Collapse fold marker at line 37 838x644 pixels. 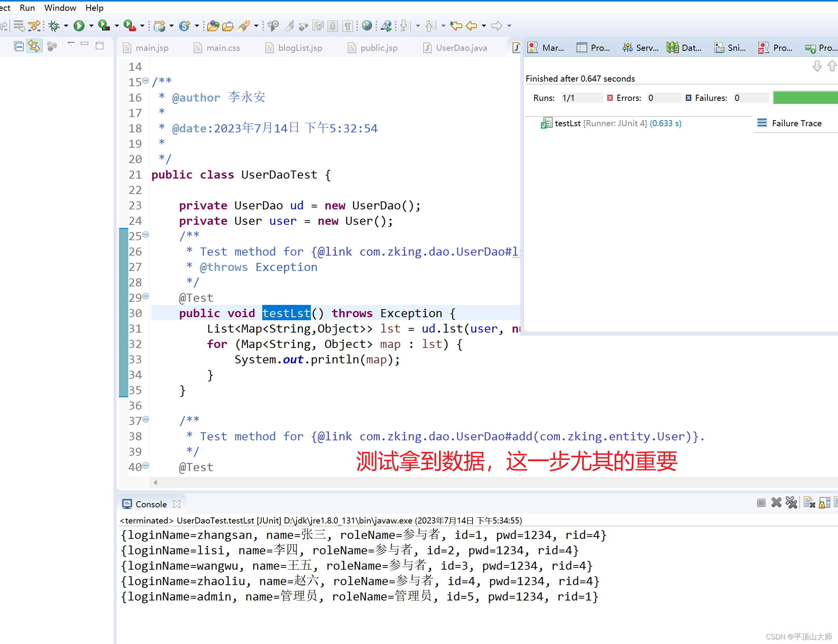146,419
